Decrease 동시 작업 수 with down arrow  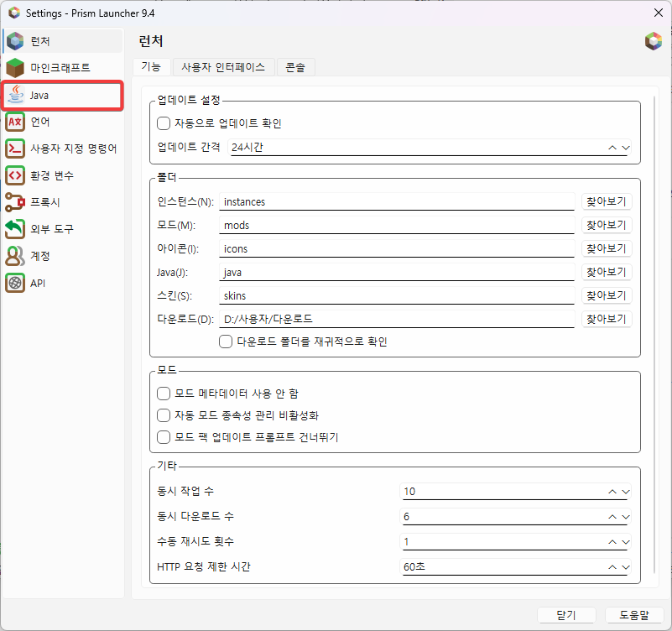click(x=626, y=492)
